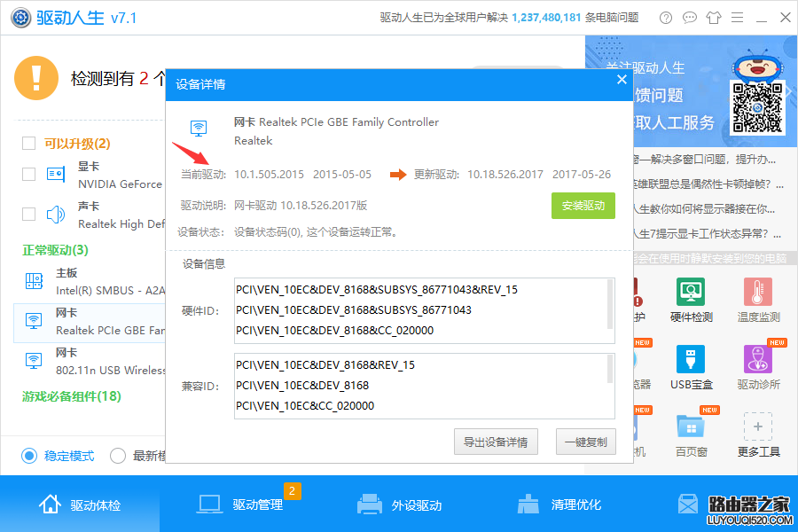This screenshot has width=798, height=532.
Task: Open the 提示显卡工作状态异常 article link
Action: pyautogui.click(x=708, y=234)
